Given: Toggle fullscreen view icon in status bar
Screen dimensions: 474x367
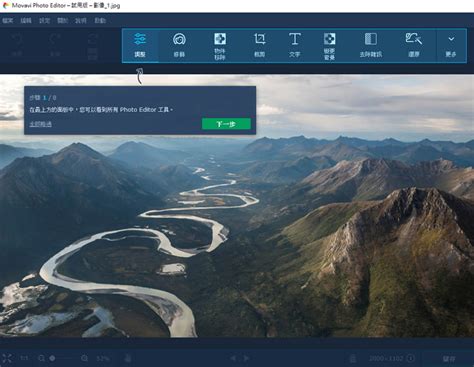Looking at the screenshot, I should pyautogui.click(x=7, y=358).
